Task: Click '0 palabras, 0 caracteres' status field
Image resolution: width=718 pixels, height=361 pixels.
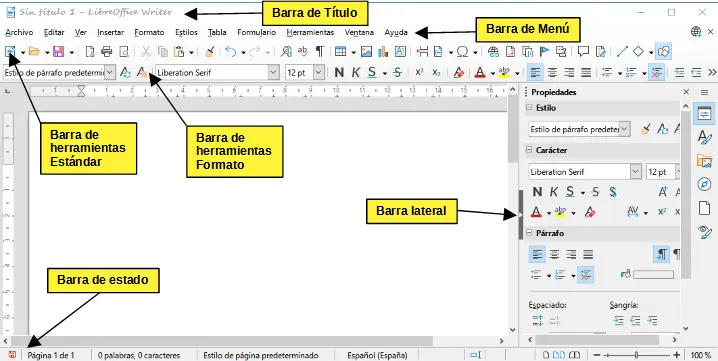Action: pyautogui.click(x=139, y=355)
